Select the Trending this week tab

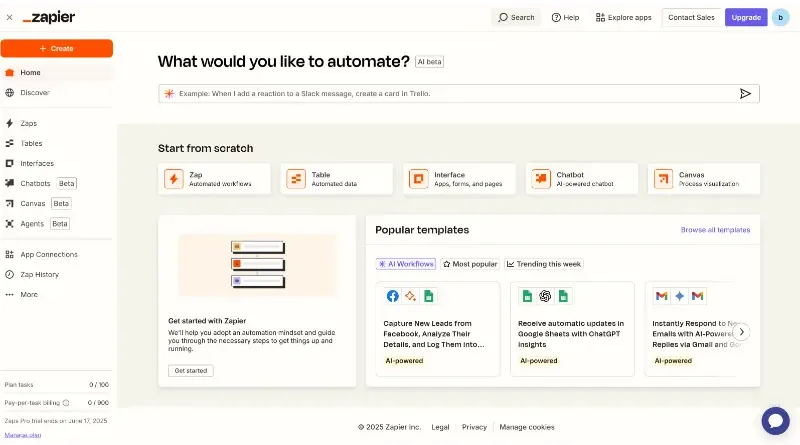(x=544, y=264)
